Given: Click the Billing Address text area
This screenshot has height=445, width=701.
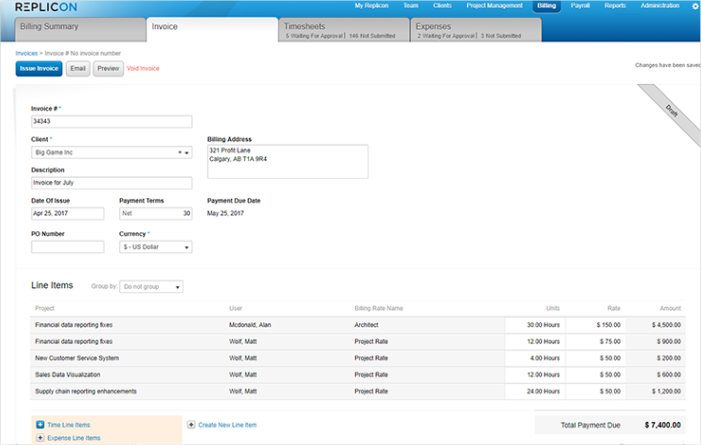Looking at the screenshot, I should click(x=287, y=161).
